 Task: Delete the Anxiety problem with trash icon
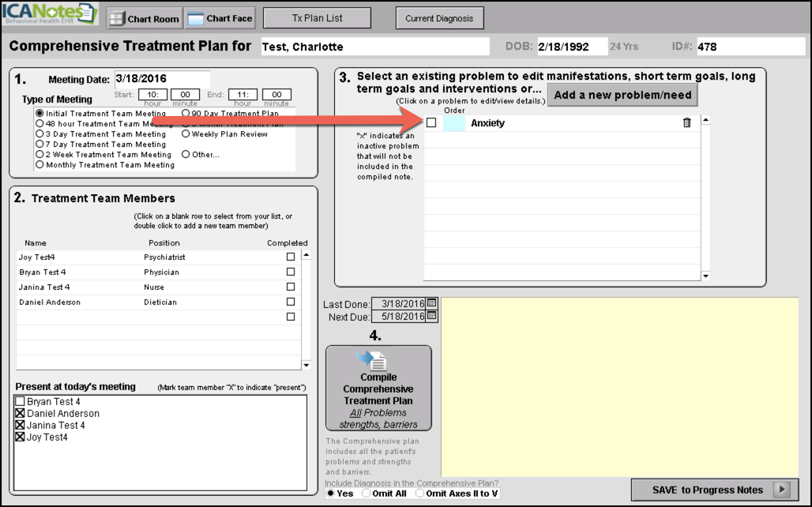[x=686, y=122]
